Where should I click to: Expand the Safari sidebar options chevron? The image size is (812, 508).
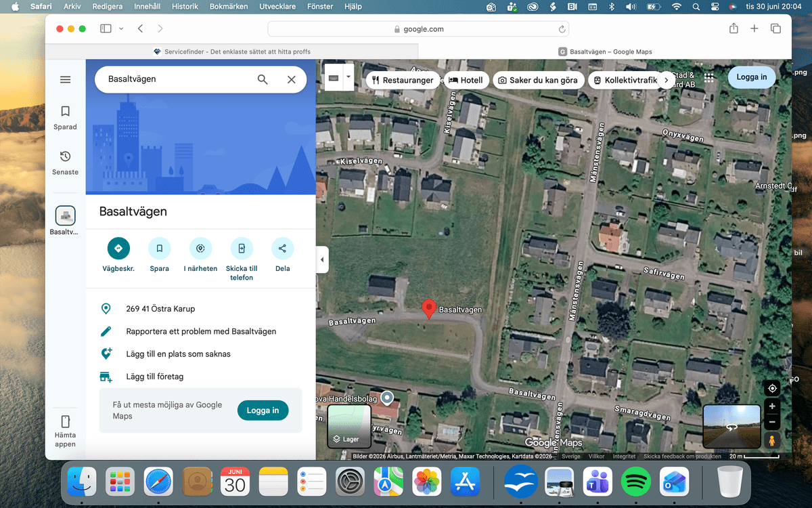(x=121, y=28)
